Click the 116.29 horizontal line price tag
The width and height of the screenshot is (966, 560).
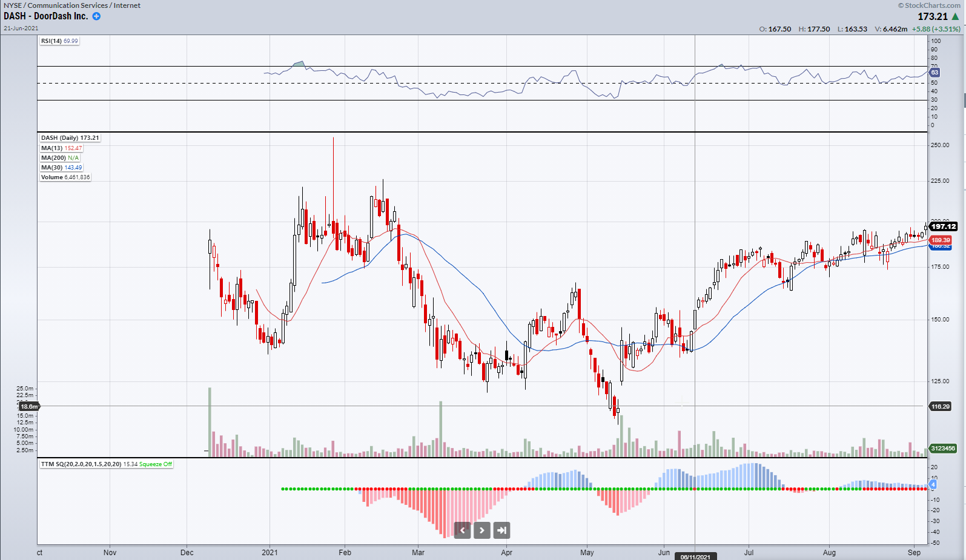(941, 407)
